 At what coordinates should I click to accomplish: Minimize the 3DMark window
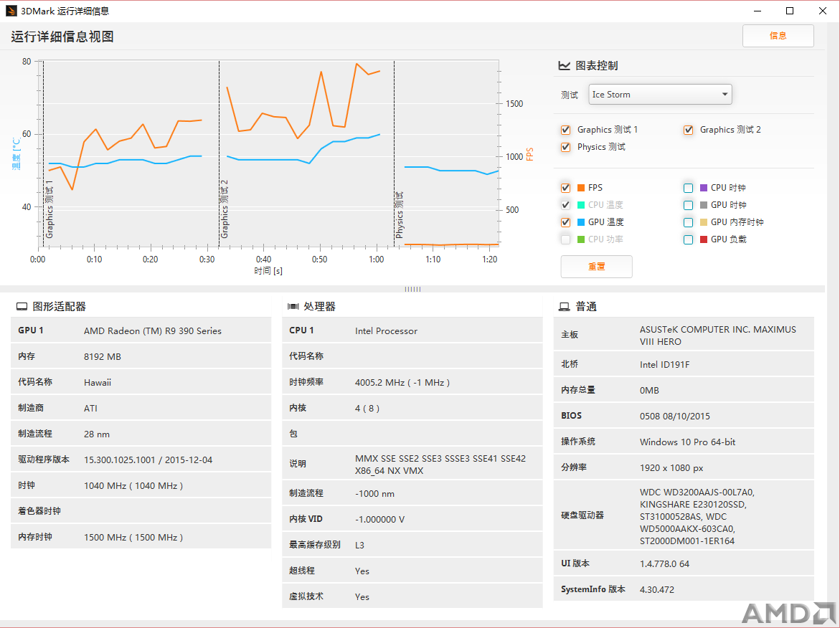tap(758, 11)
